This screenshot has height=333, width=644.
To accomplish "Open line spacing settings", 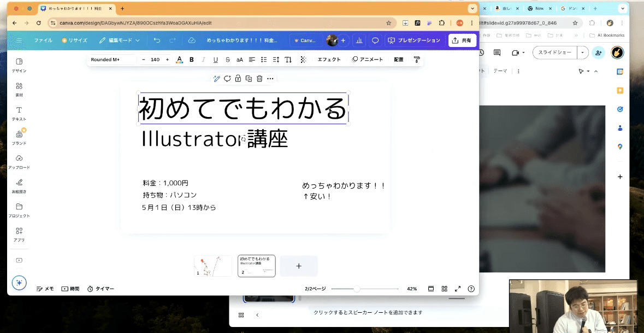I will pyautogui.click(x=276, y=60).
